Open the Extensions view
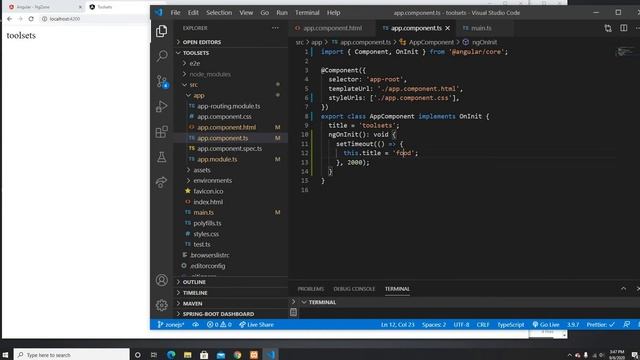The height and width of the screenshot is (360, 640). (162, 132)
